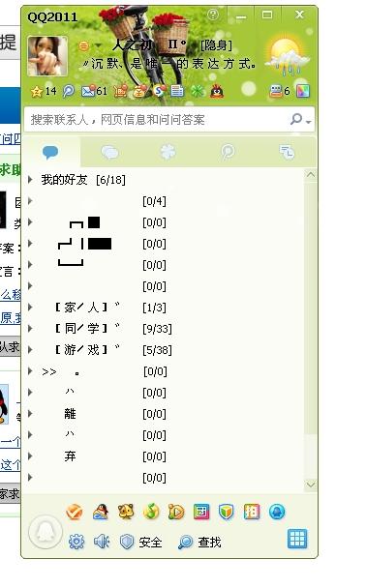Image resolution: width=366 pixels, height=588 pixels.
Task: Switch to the Recent contacts tab
Action: [x=288, y=152]
